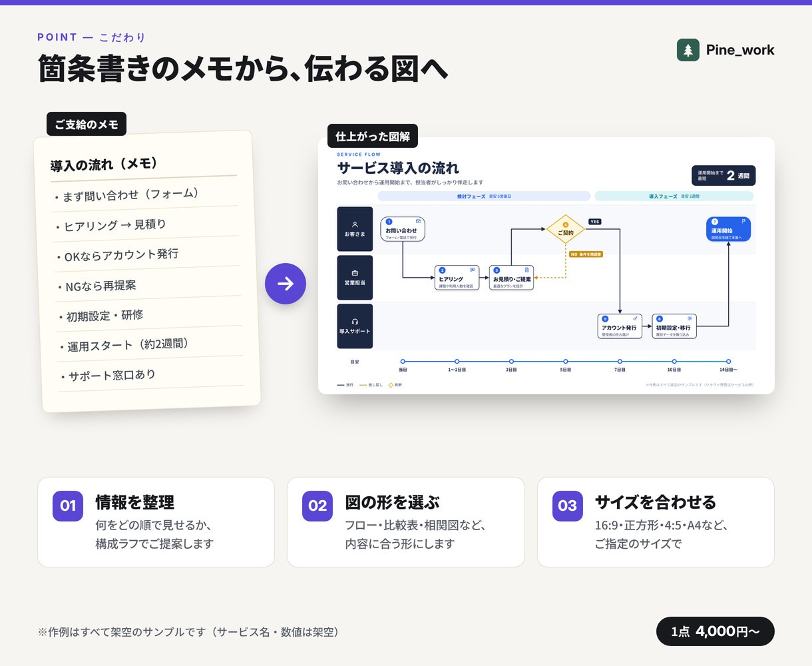Click the 導入サポート swimlane label
812x666 pixels.
(x=355, y=326)
